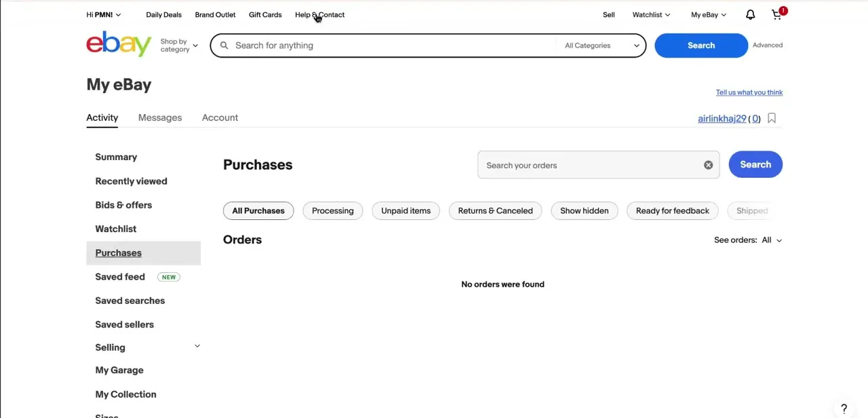Select the Show hidden filter
The width and height of the screenshot is (868, 418).
pyautogui.click(x=585, y=211)
